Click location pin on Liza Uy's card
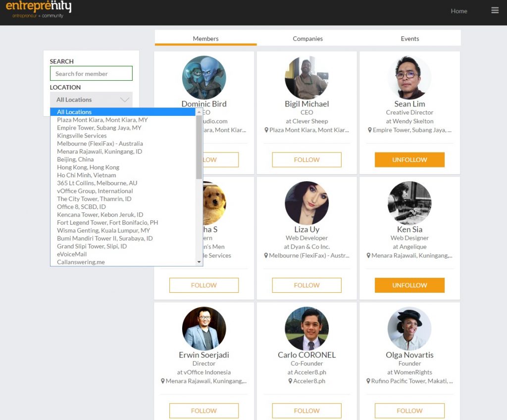 tap(266, 256)
